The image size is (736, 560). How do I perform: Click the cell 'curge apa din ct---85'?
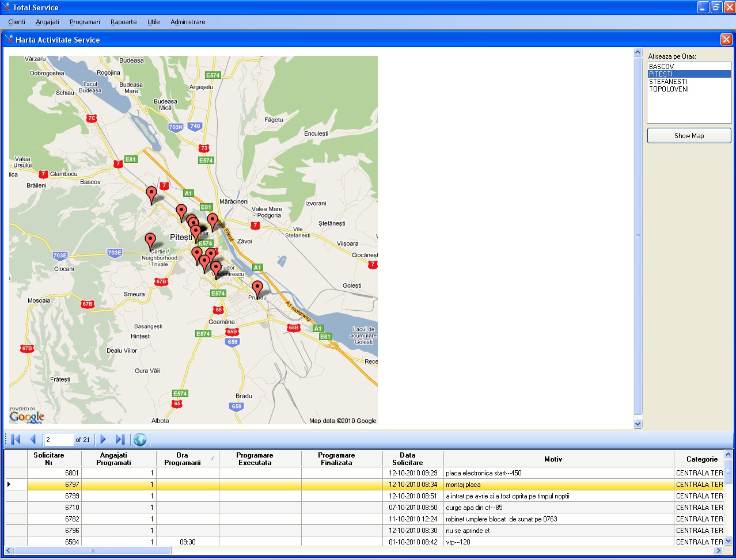click(559, 508)
